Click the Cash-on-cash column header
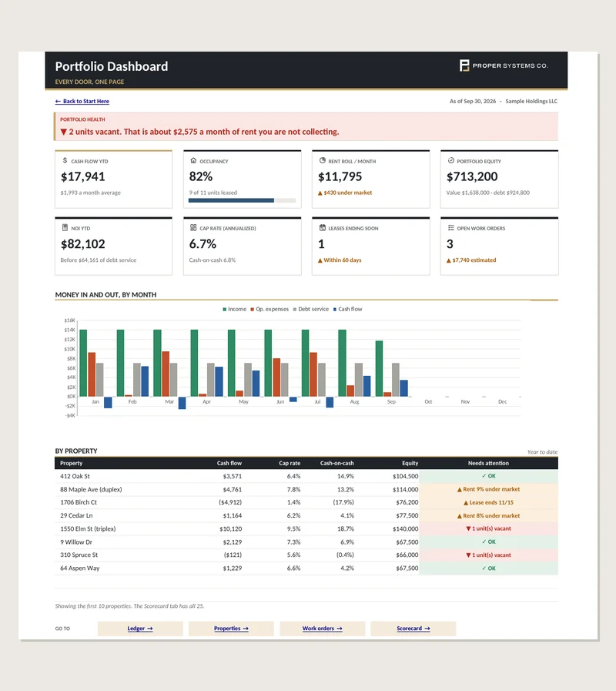The height and width of the screenshot is (691, 616). click(337, 463)
